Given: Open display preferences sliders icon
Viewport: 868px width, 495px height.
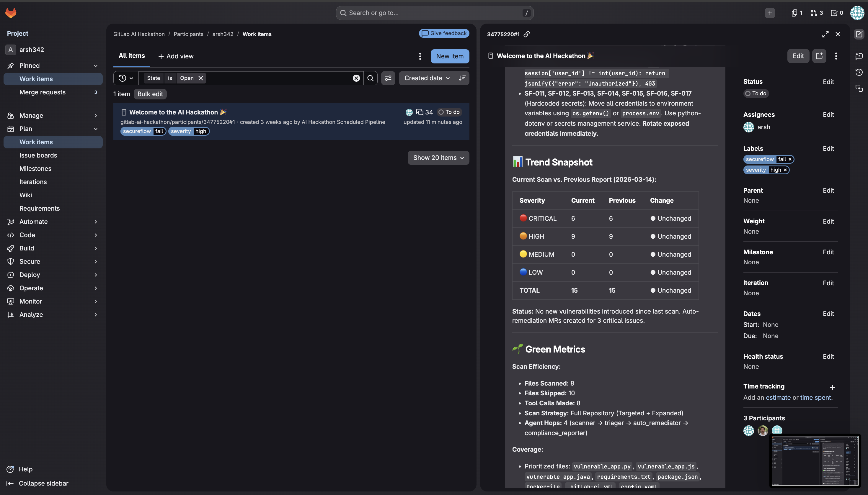Looking at the screenshot, I should click(x=388, y=78).
